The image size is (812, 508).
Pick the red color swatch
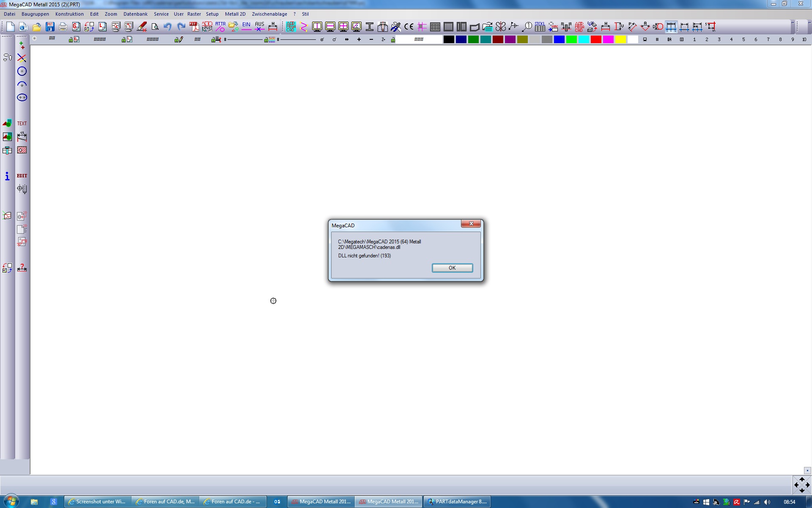click(596, 39)
